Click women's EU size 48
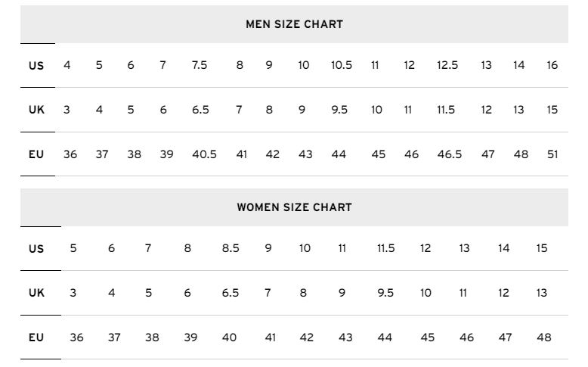The height and width of the screenshot is (367, 588). coord(543,337)
